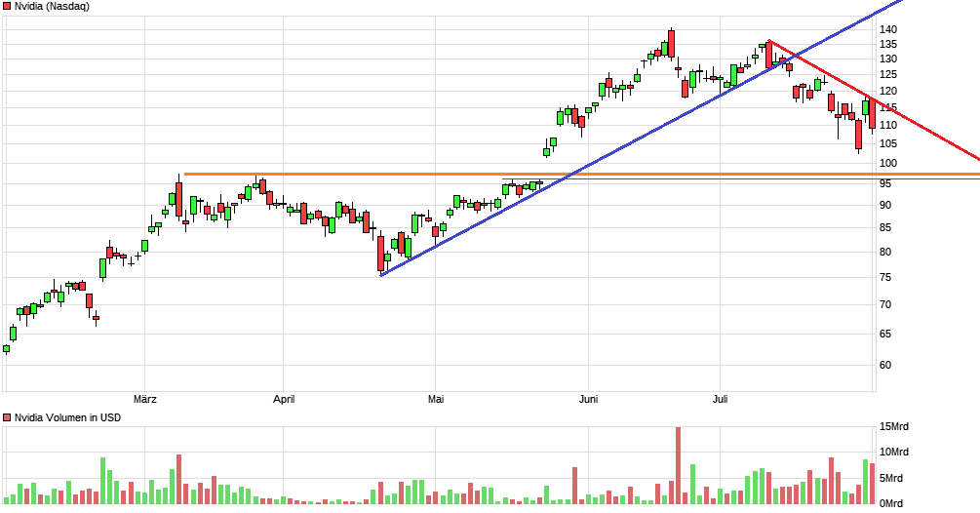Click the 80 price axis label
Viewport: 980px width, 513px height.
click(x=885, y=252)
